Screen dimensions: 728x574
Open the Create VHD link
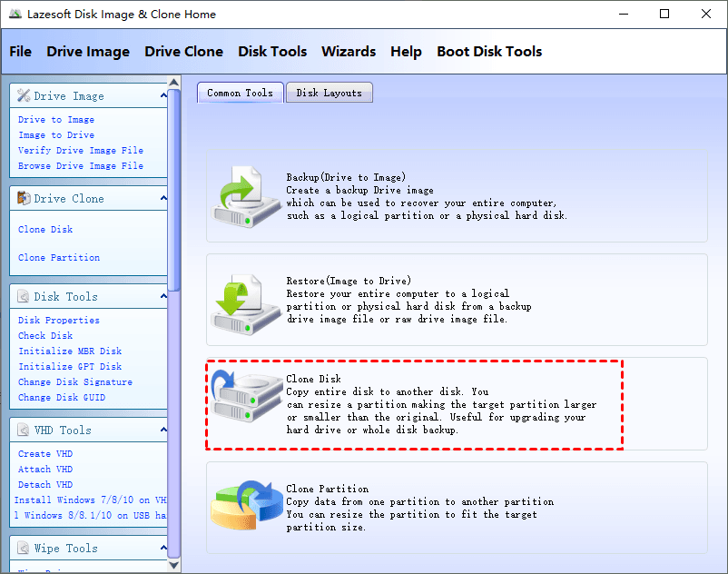coord(45,454)
